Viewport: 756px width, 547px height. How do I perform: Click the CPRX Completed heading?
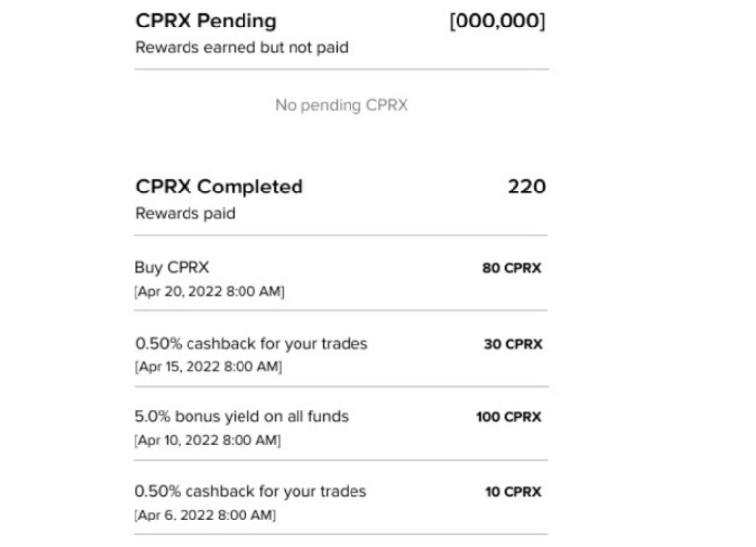[219, 187]
